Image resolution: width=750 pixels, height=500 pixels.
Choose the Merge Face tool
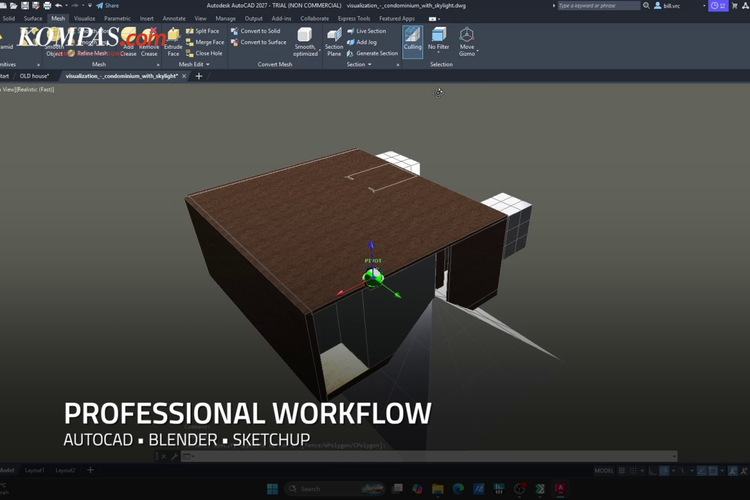(x=205, y=42)
